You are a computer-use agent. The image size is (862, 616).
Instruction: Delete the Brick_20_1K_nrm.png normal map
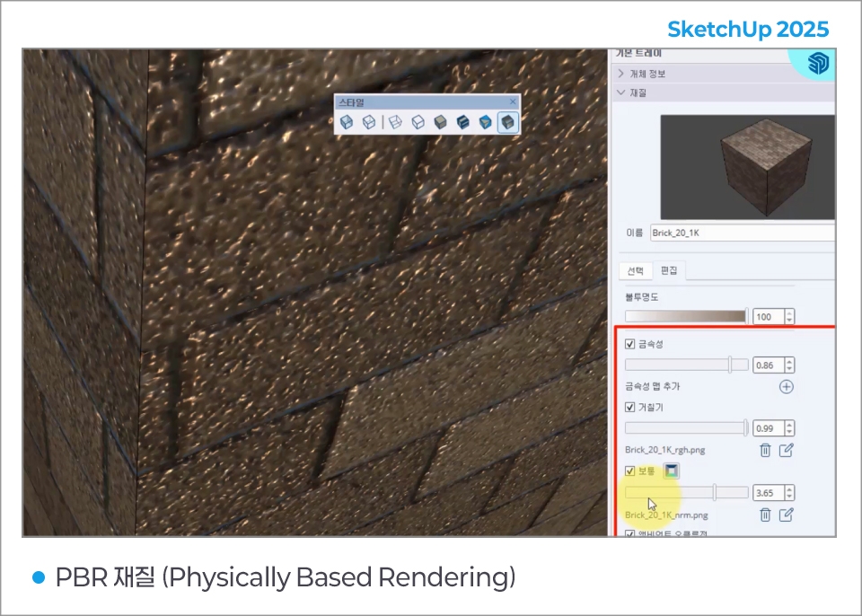765,515
